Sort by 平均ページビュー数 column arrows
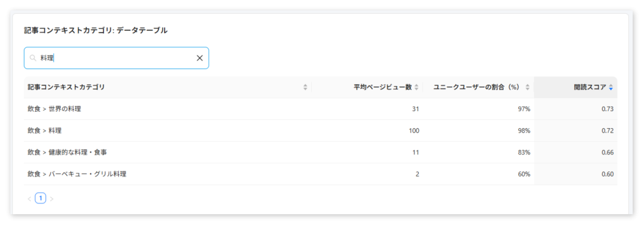644x226 pixels. click(416, 87)
